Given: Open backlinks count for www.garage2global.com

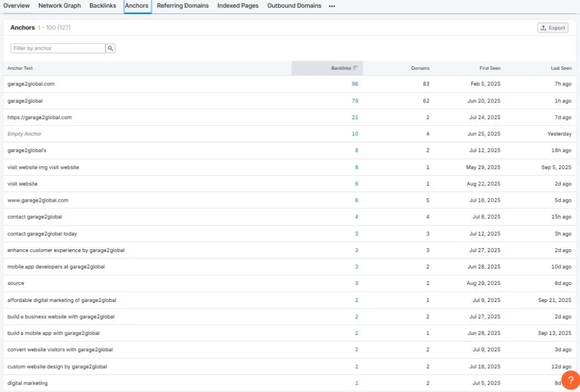Looking at the screenshot, I should [357, 200].
